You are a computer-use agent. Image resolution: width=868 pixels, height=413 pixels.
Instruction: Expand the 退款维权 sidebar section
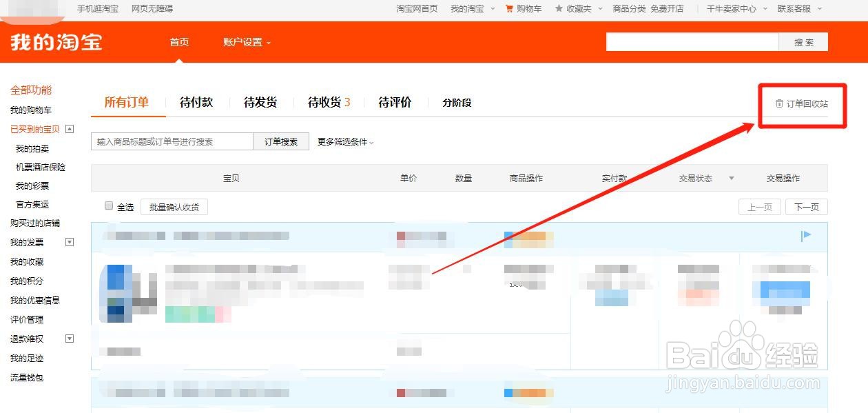pos(70,339)
